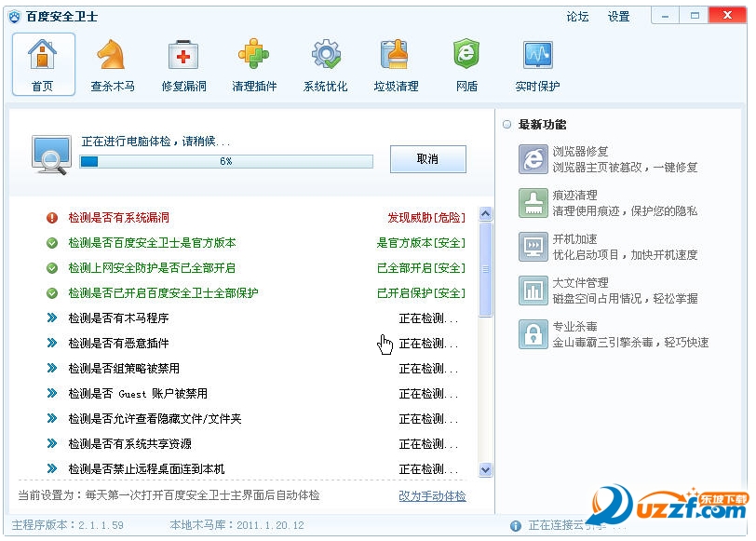Image resolution: width=756 pixels, height=541 pixels.
Task: Click the computer checkup magnifier icon
Action: coord(51,155)
